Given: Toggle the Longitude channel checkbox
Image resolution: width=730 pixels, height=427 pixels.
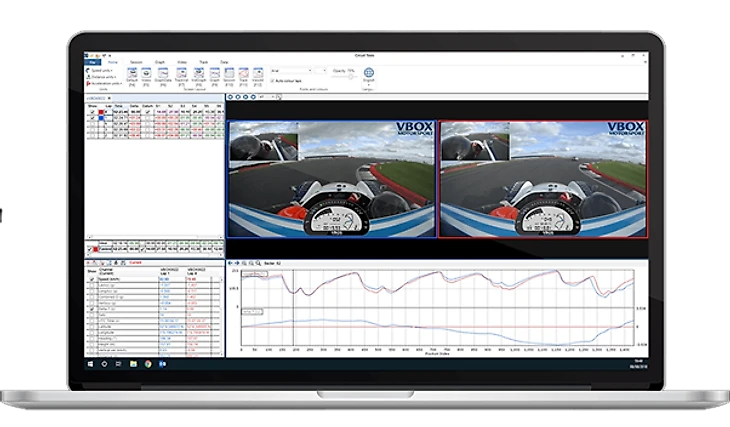Looking at the screenshot, I should (92, 332).
